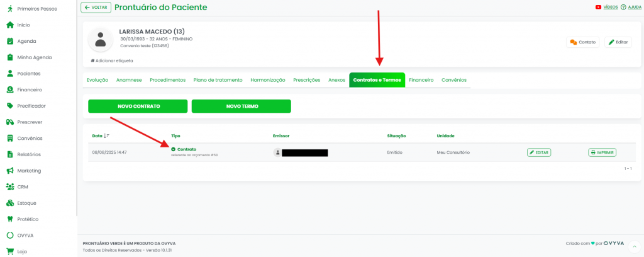Screen dimensions: 644x257
Task: Go back using the VOLTAR button
Action: pos(96,8)
